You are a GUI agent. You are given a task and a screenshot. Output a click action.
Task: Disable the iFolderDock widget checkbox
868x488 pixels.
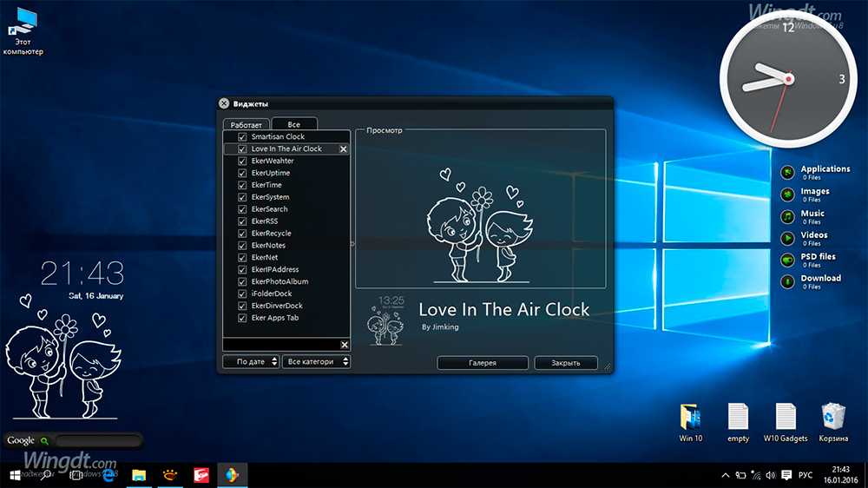[242, 294]
